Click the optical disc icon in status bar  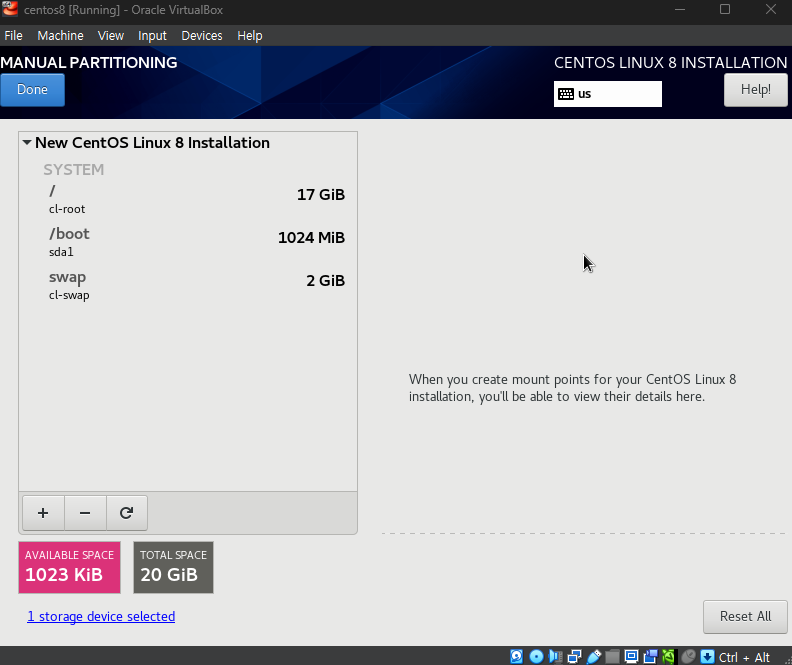point(536,656)
